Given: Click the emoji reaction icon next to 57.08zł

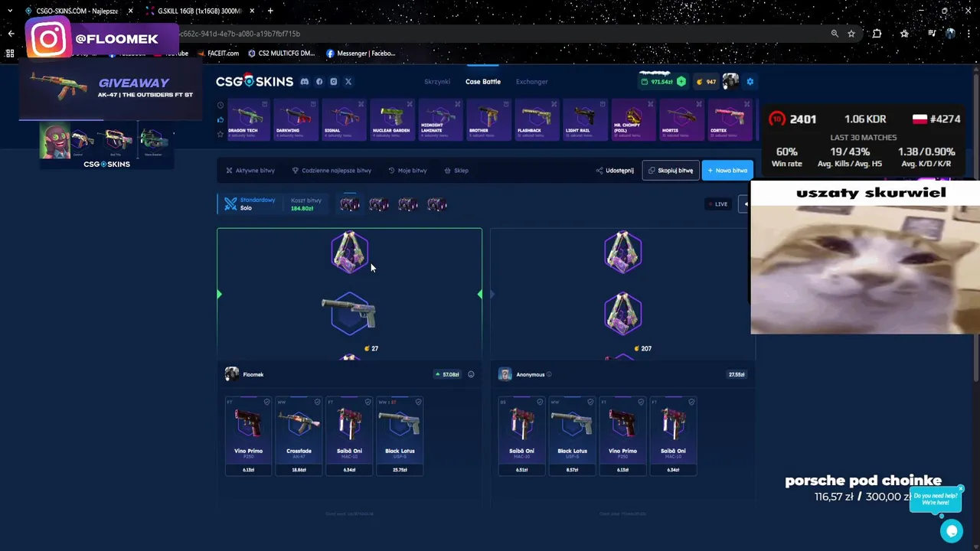Looking at the screenshot, I should click(471, 374).
